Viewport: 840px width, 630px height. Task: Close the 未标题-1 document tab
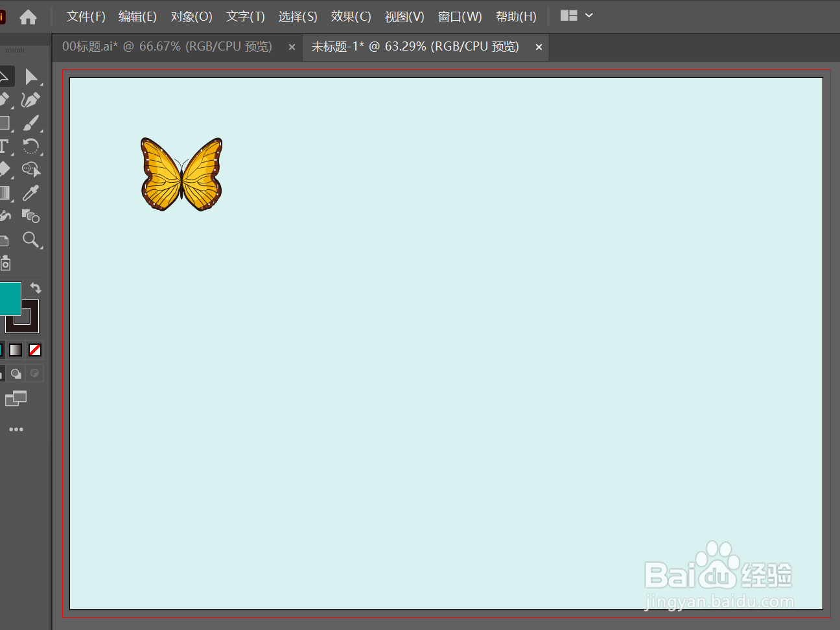[539, 47]
